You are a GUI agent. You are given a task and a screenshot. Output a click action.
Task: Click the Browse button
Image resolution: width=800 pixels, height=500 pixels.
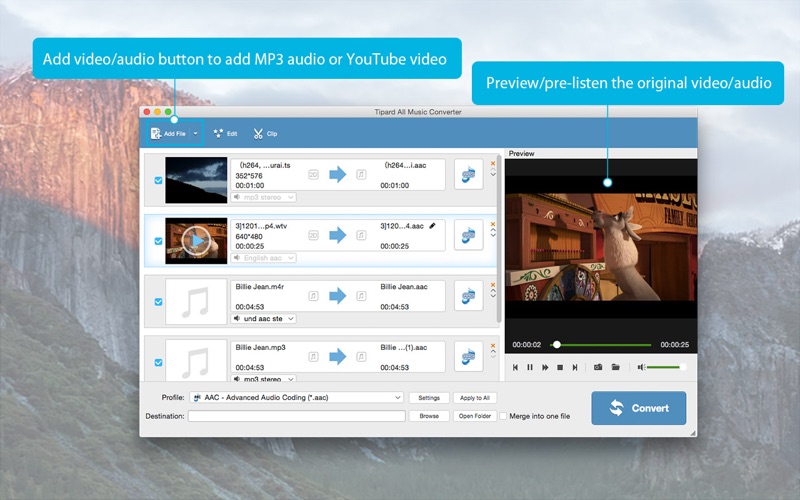click(429, 416)
